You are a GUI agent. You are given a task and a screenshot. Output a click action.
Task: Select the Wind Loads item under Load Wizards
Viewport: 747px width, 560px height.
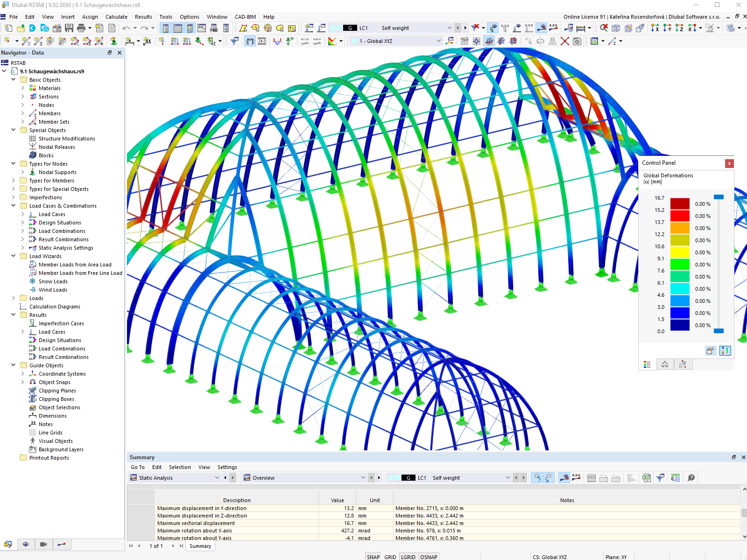click(x=52, y=290)
